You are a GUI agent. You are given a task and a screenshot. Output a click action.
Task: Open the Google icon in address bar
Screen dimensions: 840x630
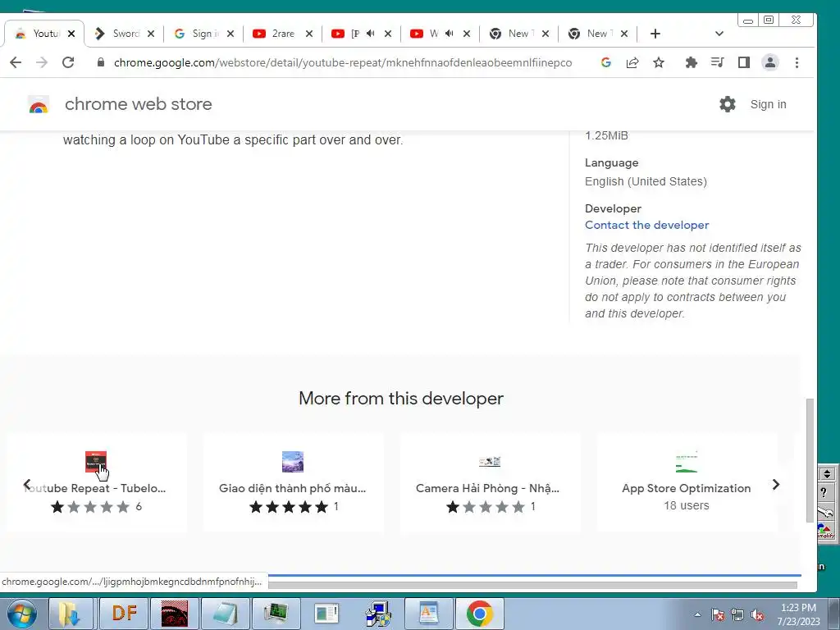click(606, 62)
